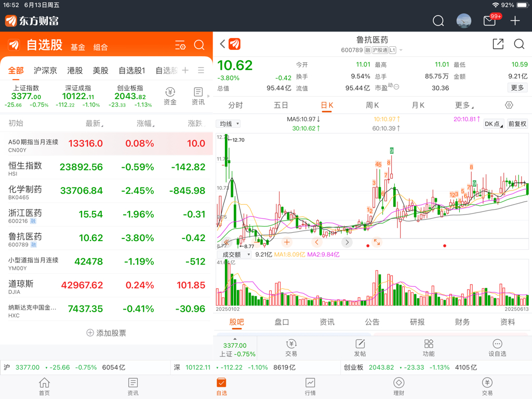Switch to the 美股 watchlist tab
This screenshot has width=532, height=399.
[100, 70]
